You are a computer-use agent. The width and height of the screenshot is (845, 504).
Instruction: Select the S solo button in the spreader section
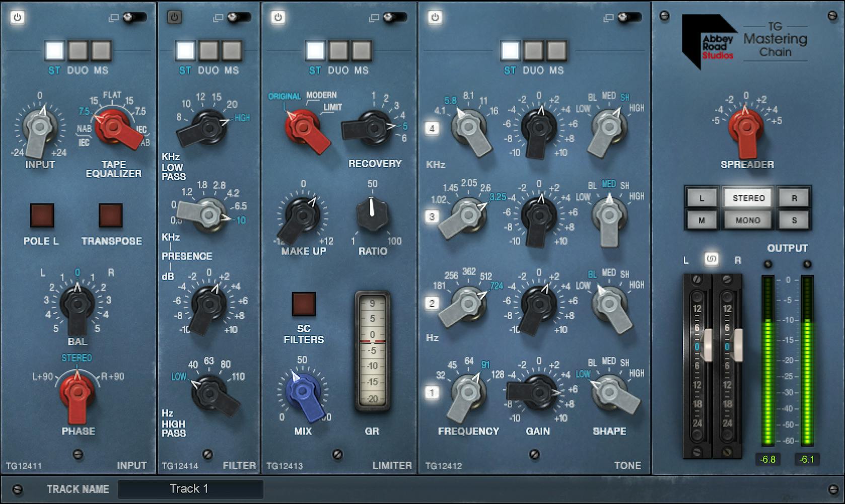(x=795, y=220)
